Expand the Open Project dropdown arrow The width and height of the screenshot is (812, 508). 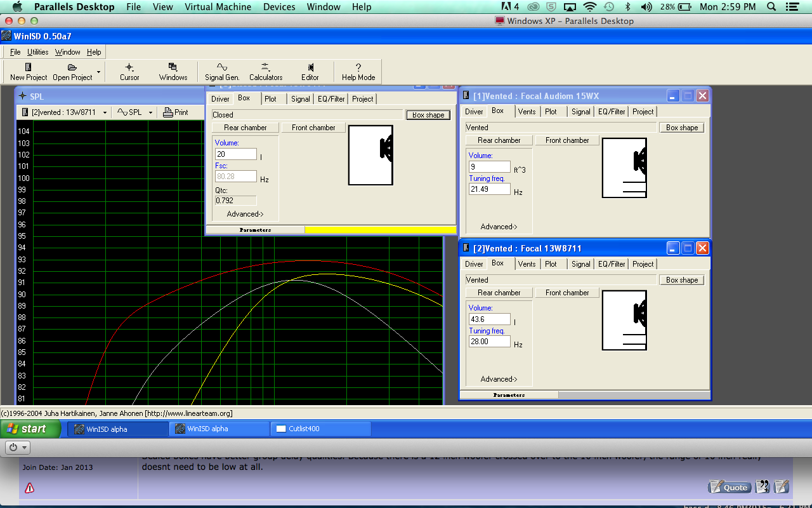pos(98,72)
